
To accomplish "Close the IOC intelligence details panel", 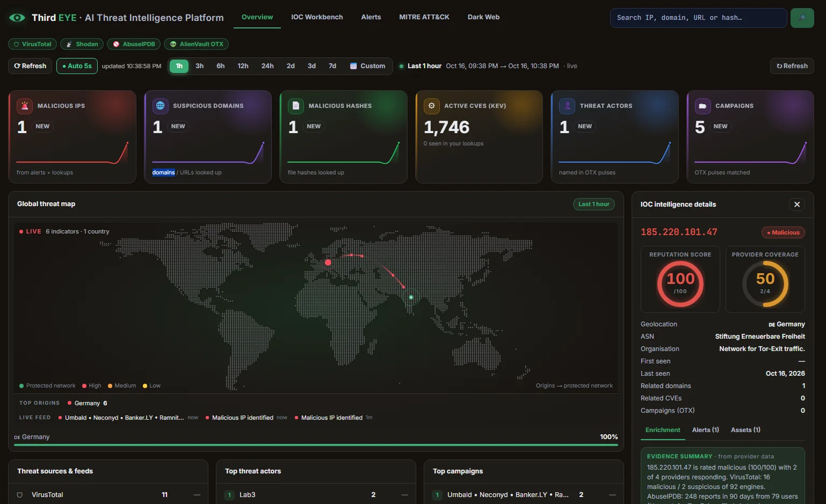I will 797,204.
